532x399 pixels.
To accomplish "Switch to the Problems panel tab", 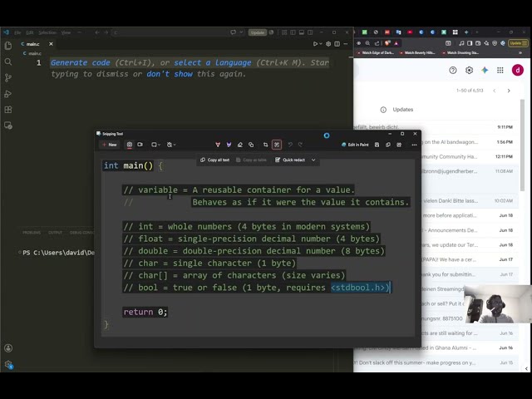I will pyautogui.click(x=32, y=233).
